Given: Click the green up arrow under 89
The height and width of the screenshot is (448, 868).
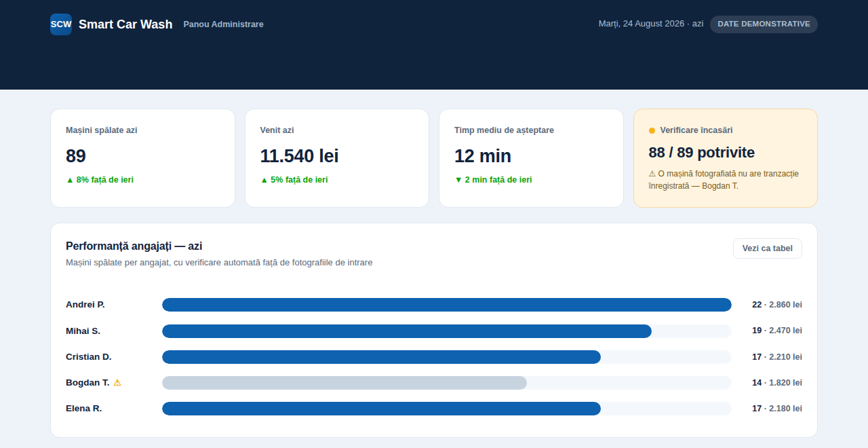Looking at the screenshot, I should click(69, 180).
